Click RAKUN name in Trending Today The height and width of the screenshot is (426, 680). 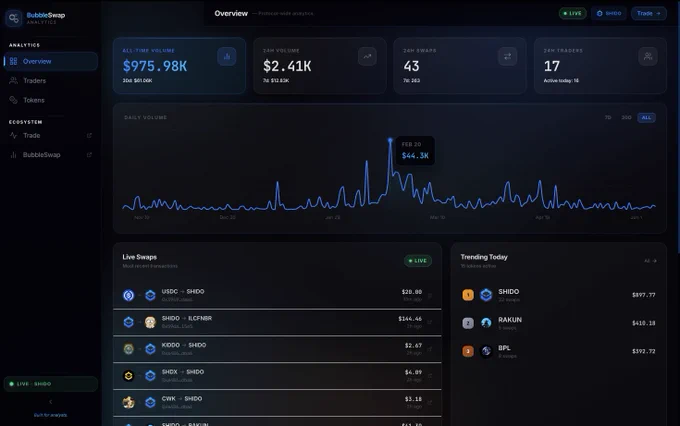coord(510,320)
